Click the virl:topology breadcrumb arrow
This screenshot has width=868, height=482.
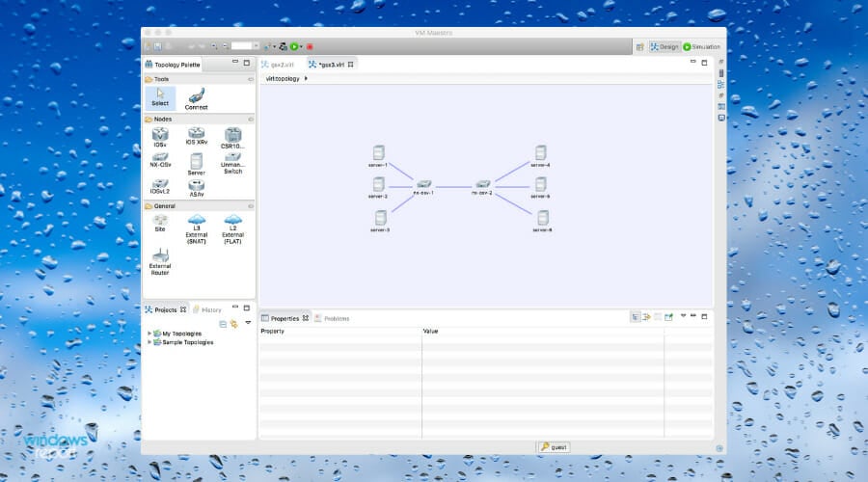306,79
